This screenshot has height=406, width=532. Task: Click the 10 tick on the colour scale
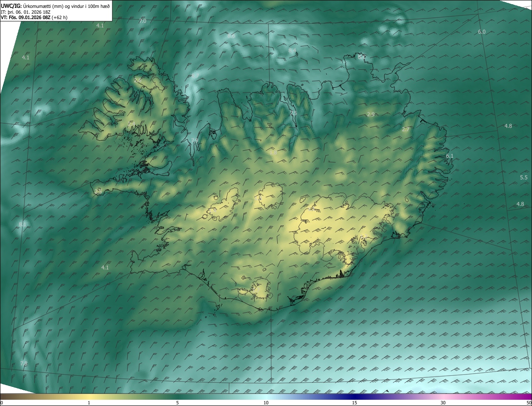(266, 403)
